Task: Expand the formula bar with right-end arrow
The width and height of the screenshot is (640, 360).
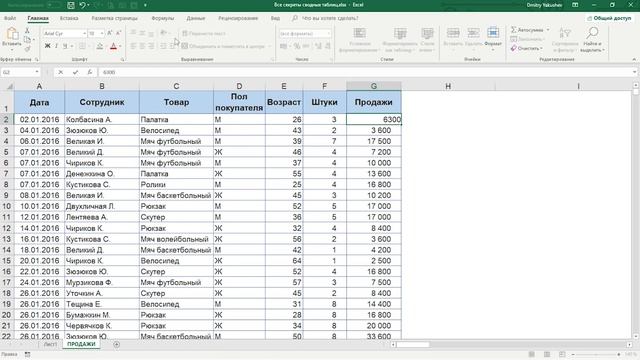Action: point(634,72)
